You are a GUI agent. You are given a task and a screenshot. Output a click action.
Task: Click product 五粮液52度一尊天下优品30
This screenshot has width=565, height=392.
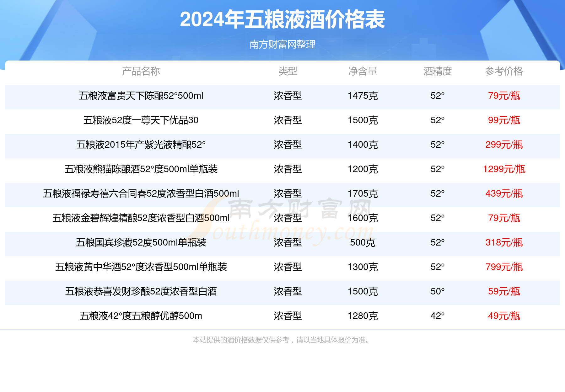tap(141, 120)
